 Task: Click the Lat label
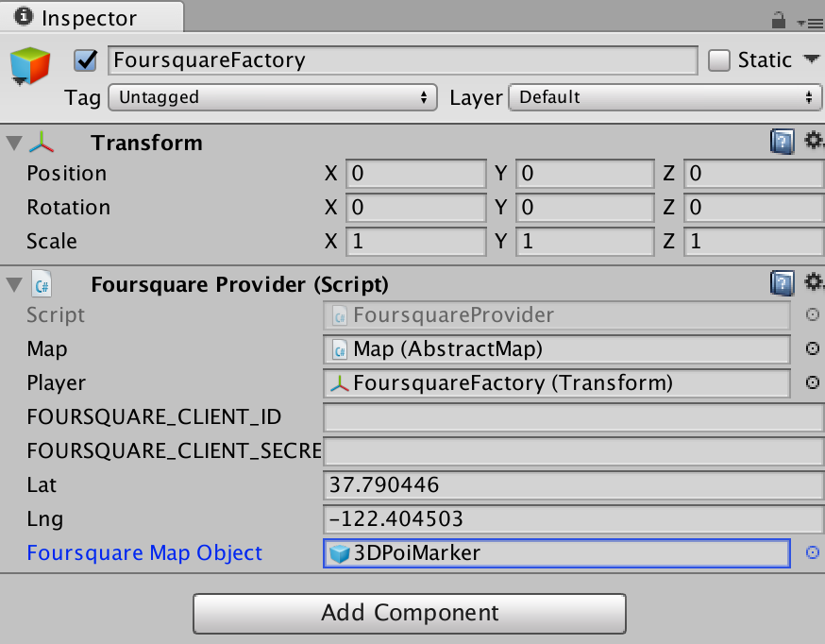point(41,485)
